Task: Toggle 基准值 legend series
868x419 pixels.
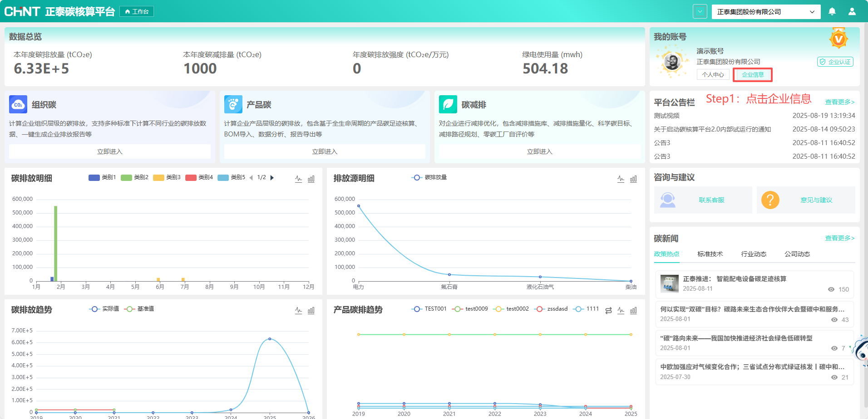Action: (x=139, y=309)
